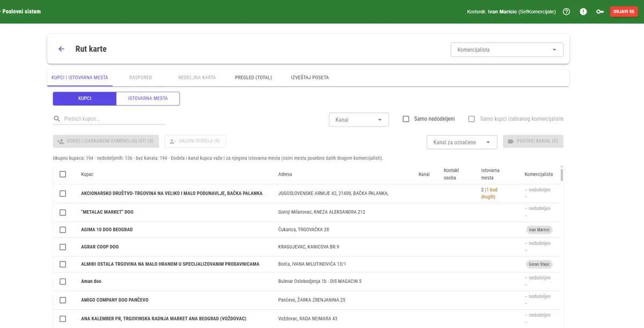The width and height of the screenshot is (644, 328).
Task: Click the 'Goran Stajic' komercijalista chip
Action: click(x=539, y=264)
